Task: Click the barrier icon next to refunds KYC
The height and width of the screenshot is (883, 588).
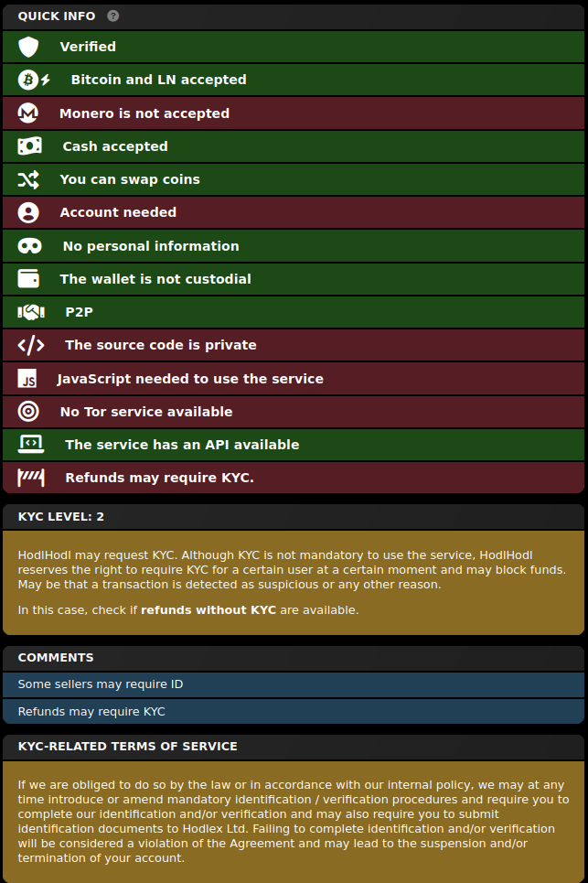Action: click(x=31, y=478)
